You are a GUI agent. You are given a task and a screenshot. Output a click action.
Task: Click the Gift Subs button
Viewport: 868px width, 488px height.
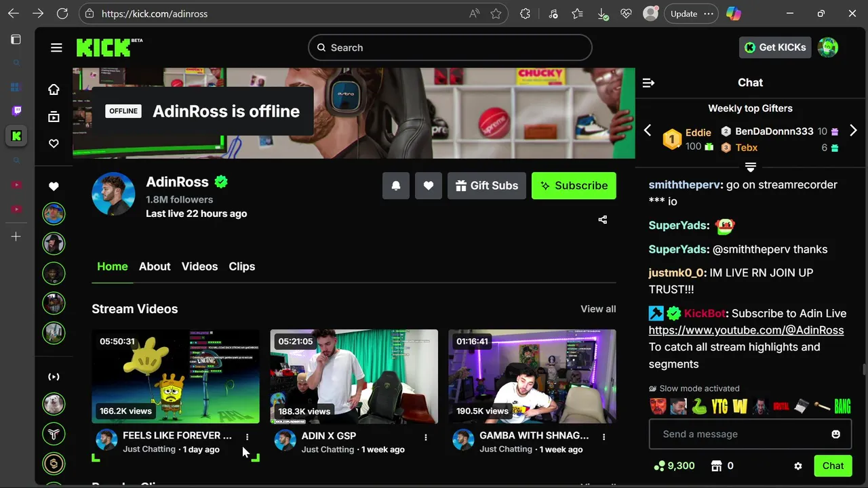coord(487,186)
